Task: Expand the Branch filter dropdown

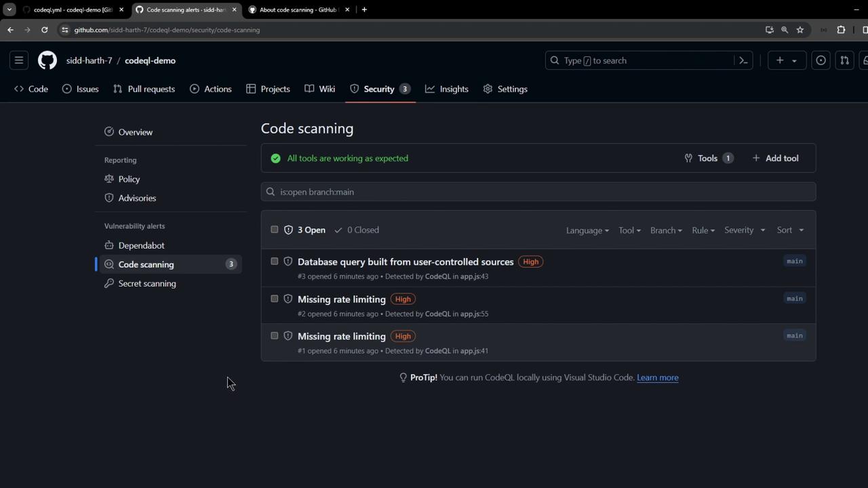Action: (x=666, y=230)
